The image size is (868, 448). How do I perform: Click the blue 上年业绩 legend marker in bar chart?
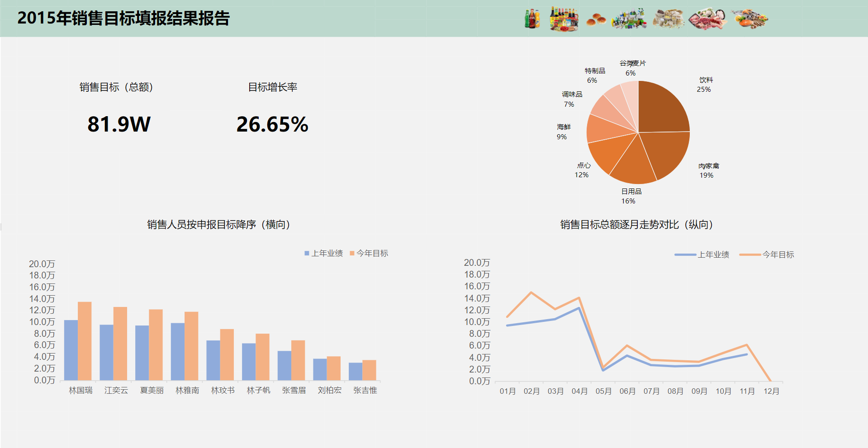pos(307,254)
